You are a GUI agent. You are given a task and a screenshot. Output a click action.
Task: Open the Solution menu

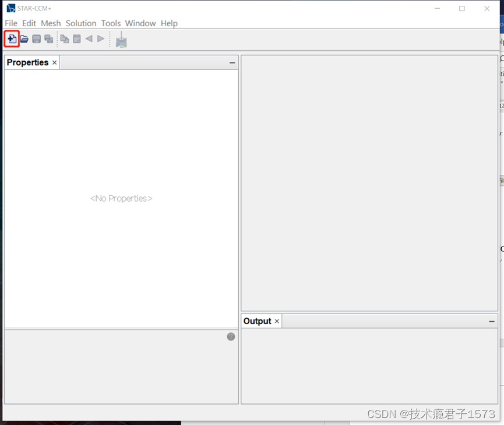(x=81, y=23)
